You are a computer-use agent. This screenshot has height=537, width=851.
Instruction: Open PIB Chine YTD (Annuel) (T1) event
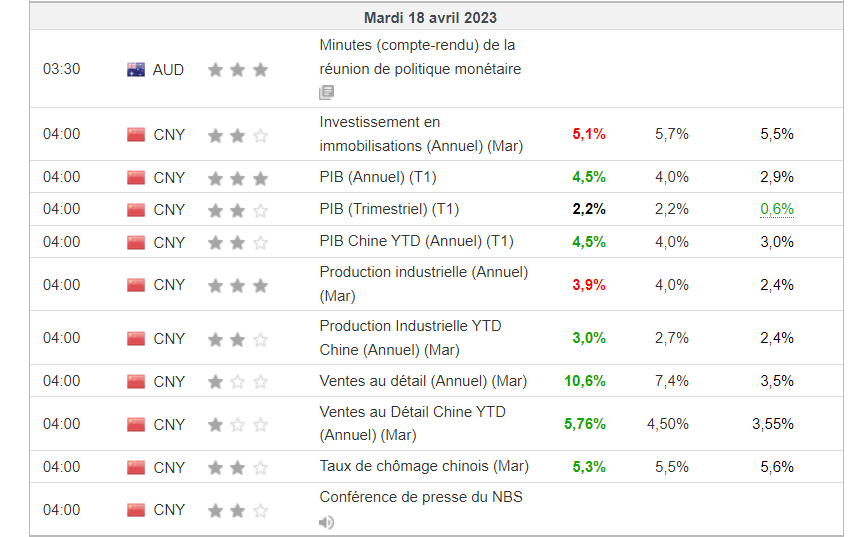point(416,241)
